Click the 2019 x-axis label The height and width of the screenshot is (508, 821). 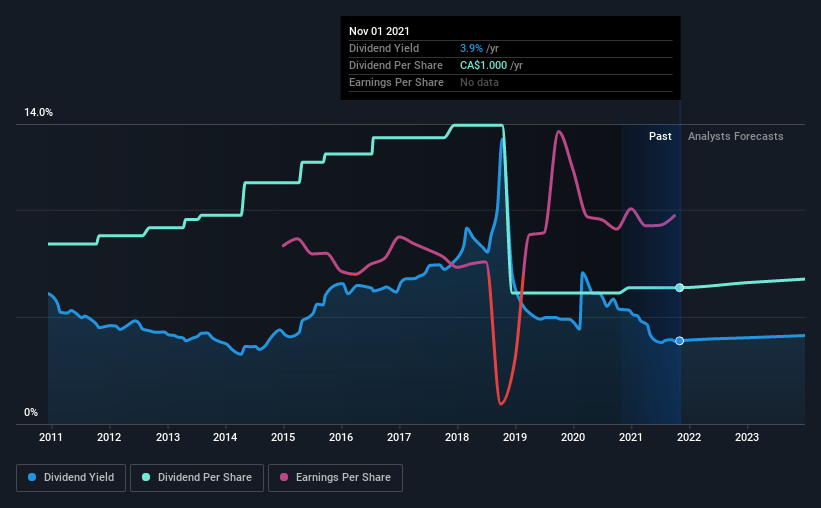pos(515,437)
